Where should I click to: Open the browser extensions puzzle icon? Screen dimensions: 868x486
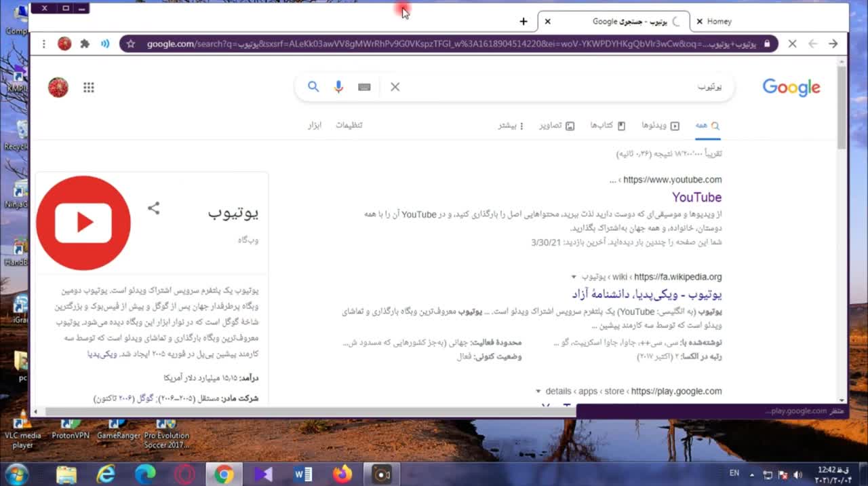point(85,43)
